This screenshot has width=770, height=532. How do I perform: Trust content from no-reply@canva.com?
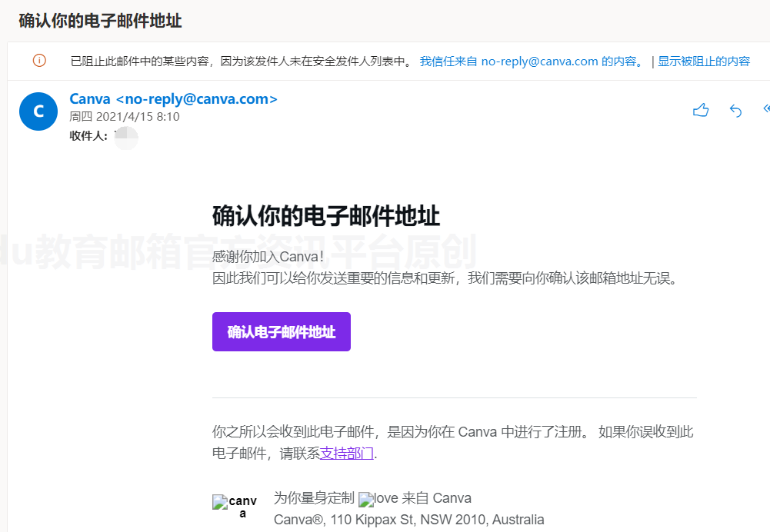[532, 62]
